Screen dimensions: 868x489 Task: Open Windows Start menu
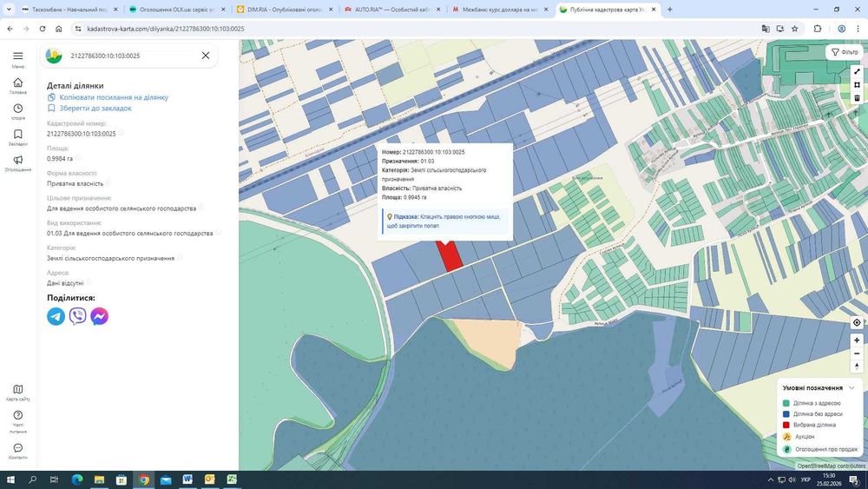pyautogui.click(x=10, y=479)
